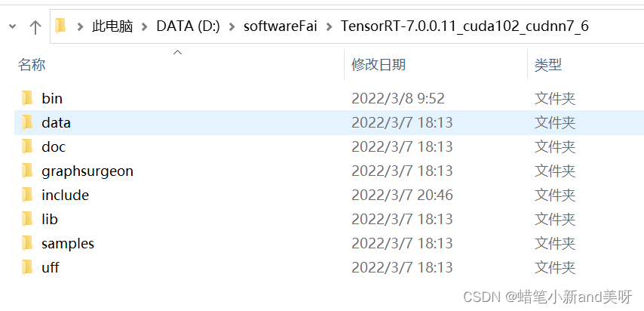
Task: Select the include folder icon
Action: point(27,195)
